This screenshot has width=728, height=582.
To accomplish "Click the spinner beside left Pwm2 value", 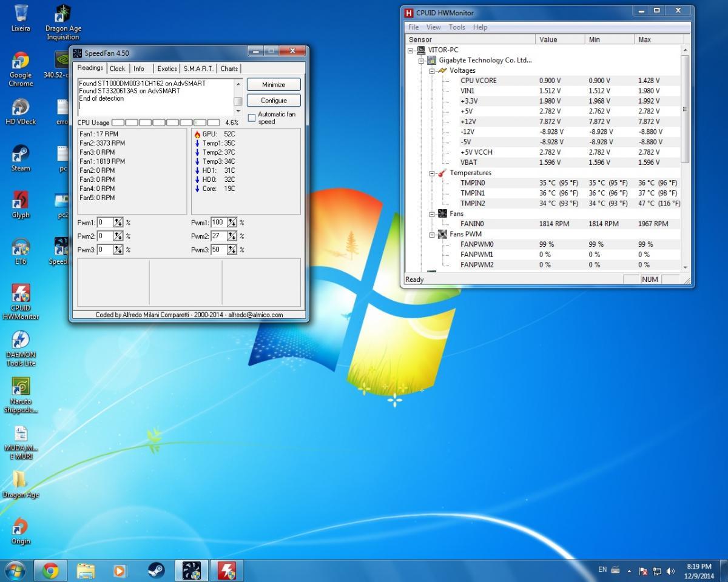I will [x=118, y=236].
